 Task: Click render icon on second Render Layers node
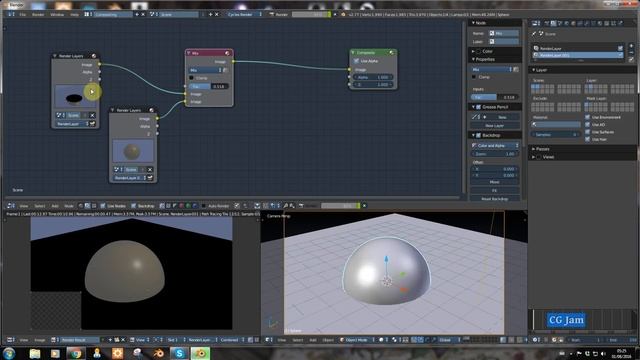[x=150, y=178]
